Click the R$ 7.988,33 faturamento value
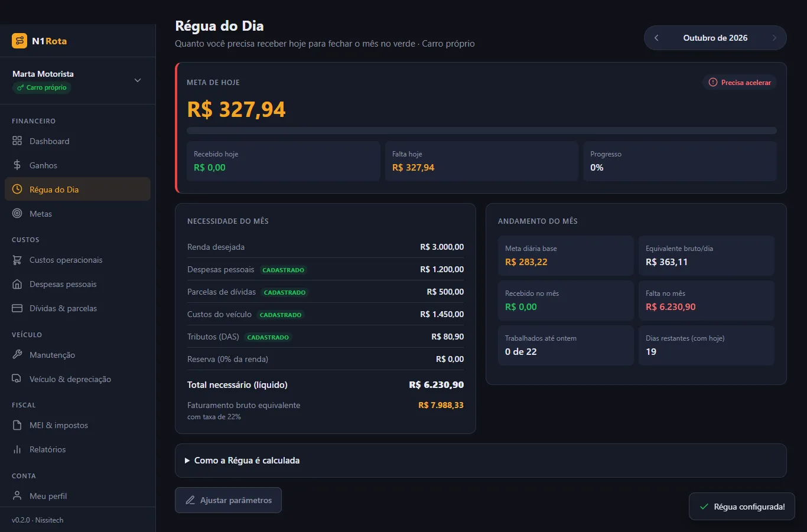The width and height of the screenshot is (807, 532). [x=441, y=405]
